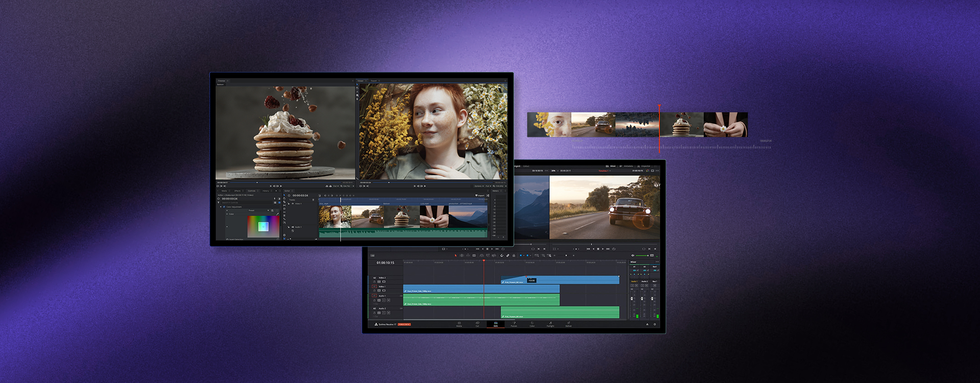Mute the Audio 2 track in DaVinci

pyautogui.click(x=388, y=313)
